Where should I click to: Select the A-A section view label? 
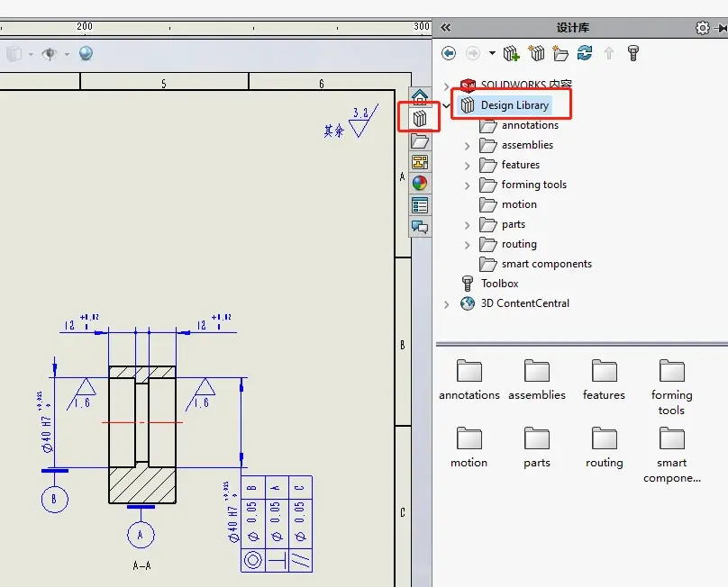[141, 565]
